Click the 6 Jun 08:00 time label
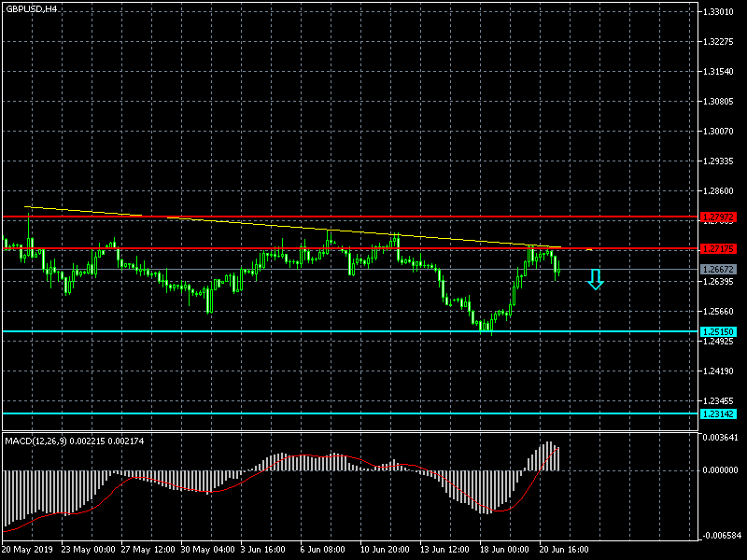The image size is (747, 560). 324,550
